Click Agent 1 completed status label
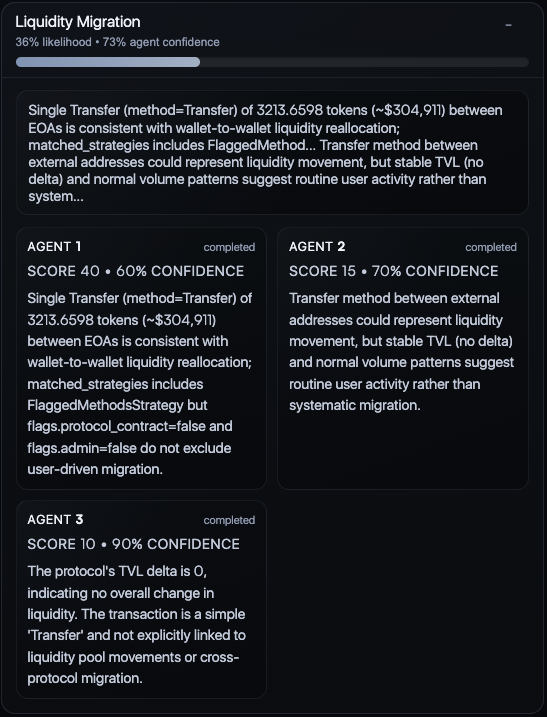The width and height of the screenshot is (547, 717). coord(229,247)
